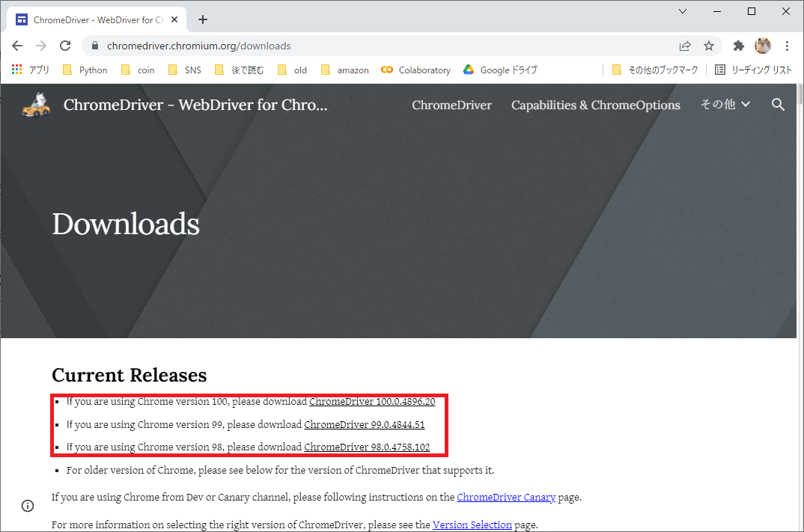Image resolution: width=804 pixels, height=532 pixels.
Task: Close the ChromeDriver tab
Action: (174, 19)
